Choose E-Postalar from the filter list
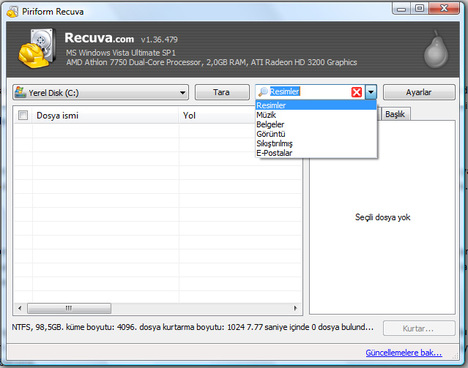The image size is (468, 368). click(x=316, y=153)
